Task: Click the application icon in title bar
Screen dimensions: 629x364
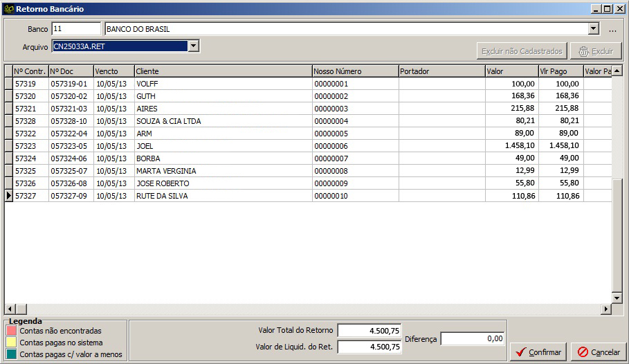Action: click(x=8, y=9)
